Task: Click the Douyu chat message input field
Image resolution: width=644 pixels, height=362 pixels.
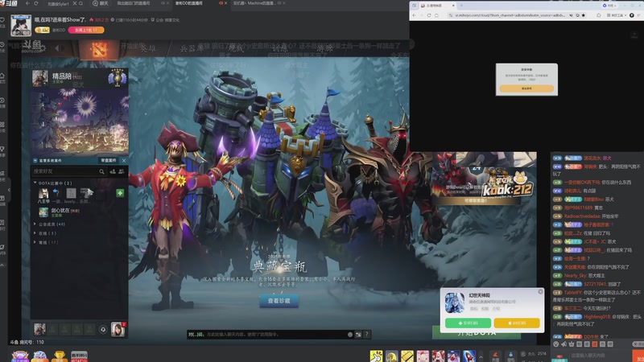Action: (x=600, y=356)
